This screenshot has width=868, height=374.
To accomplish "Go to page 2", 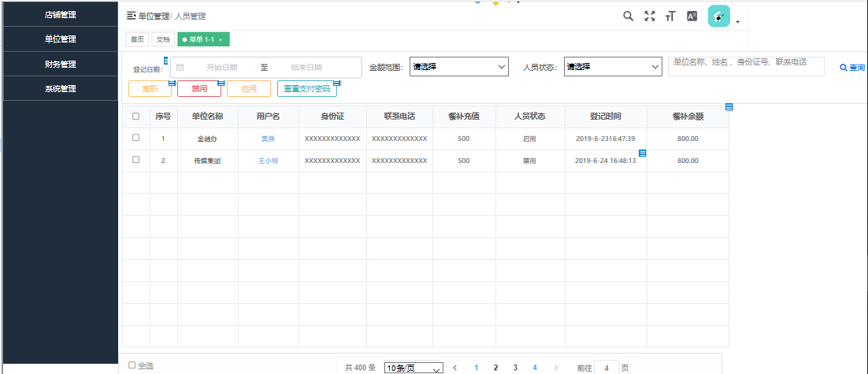I will [495, 368].
